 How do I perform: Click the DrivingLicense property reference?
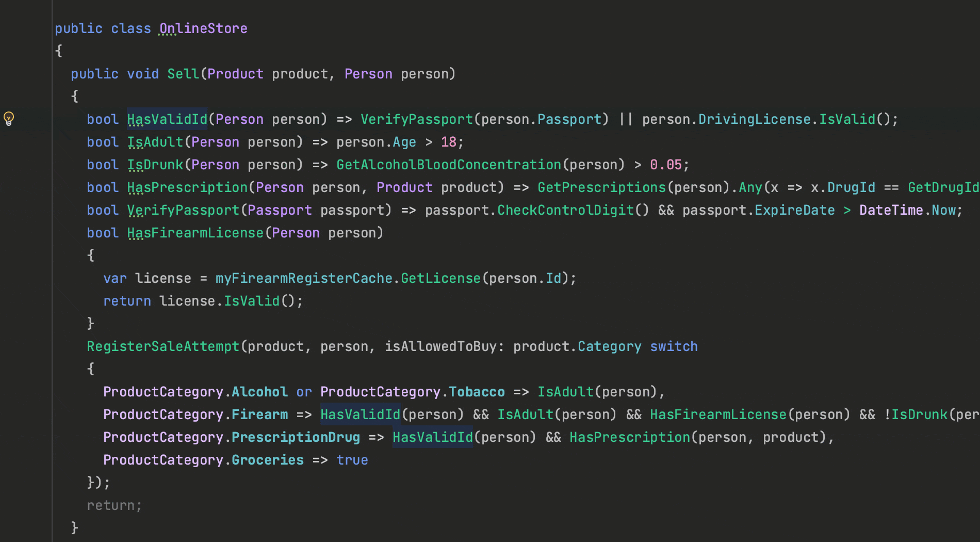[x=754, y=119]
